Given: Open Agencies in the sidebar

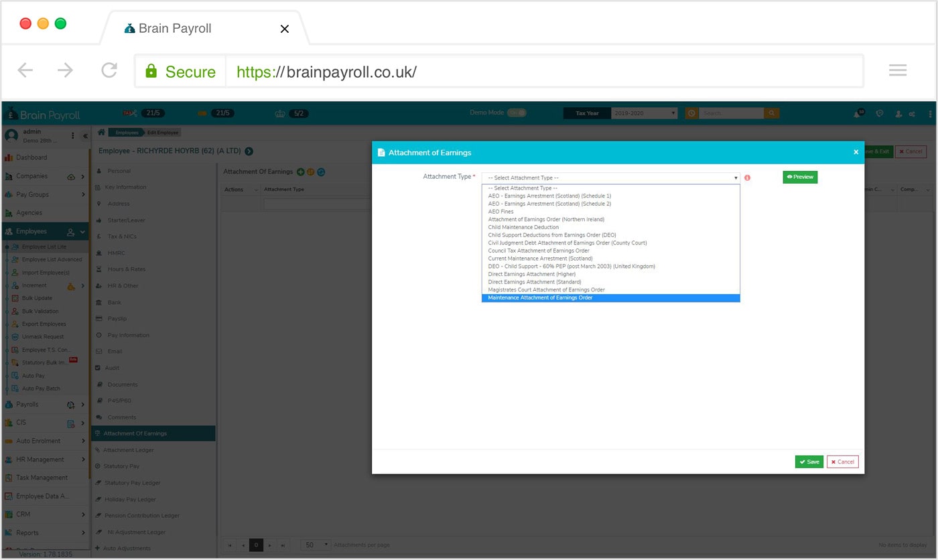Looking at the screenshot, I should tap(44, 212).
